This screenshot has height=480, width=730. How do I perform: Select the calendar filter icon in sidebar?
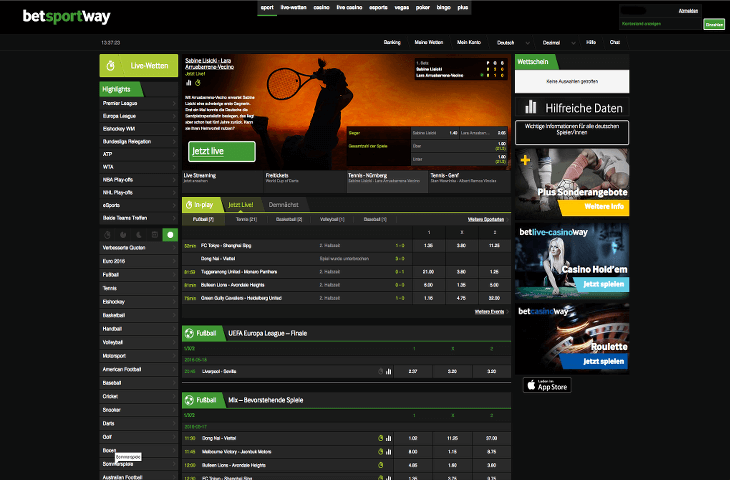tap(155, 235)
